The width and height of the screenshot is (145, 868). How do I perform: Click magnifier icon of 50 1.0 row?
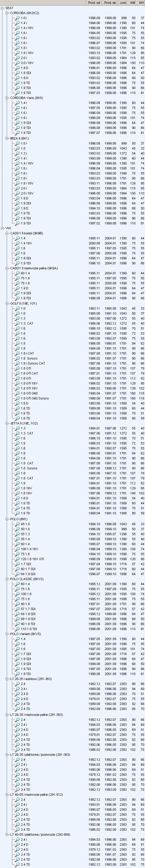click(x=18, y=529)
